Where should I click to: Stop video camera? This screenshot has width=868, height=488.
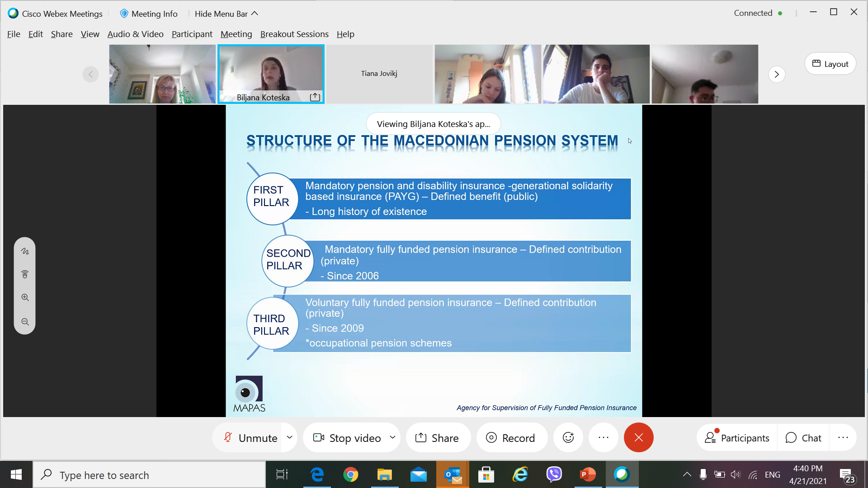point(347,437)
